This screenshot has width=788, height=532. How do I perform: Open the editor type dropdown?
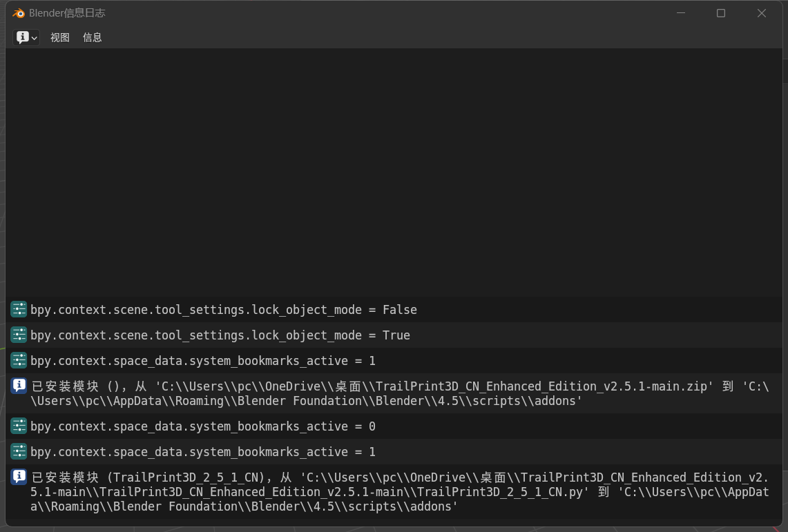coord(26,38)
